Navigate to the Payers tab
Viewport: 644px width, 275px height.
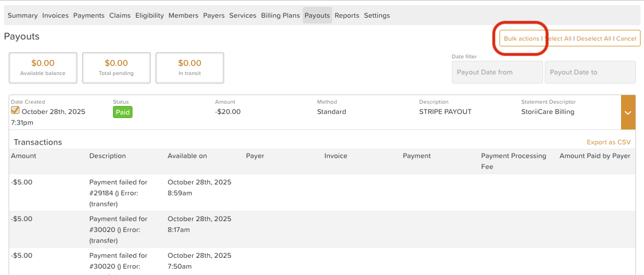pos(214,15)
